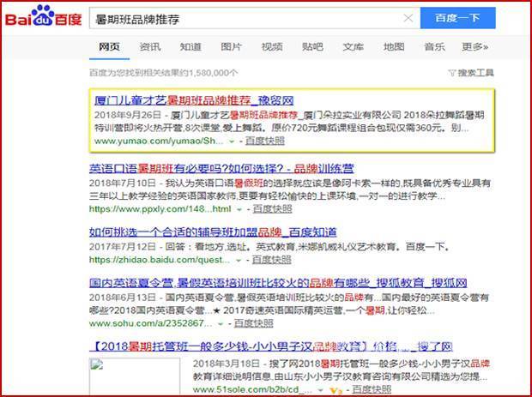This screenshot has height=397, width=532.
Task: Open the 音乐 tab
Action: pos(434,47)
